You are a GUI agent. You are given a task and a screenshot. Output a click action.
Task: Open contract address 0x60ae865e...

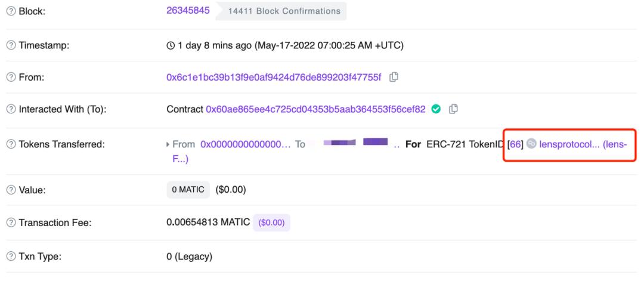(x=316, y=109)
